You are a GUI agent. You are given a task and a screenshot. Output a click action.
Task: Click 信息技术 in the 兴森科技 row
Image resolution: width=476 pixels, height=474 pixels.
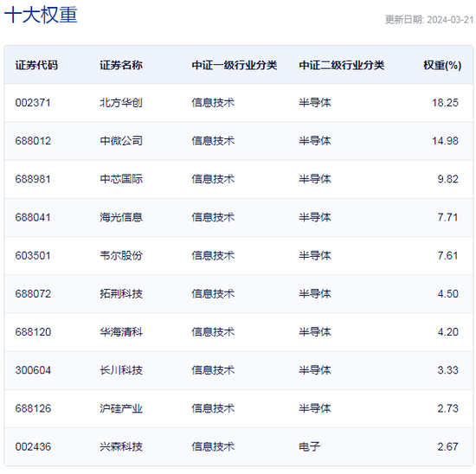(x=213, y=446)
